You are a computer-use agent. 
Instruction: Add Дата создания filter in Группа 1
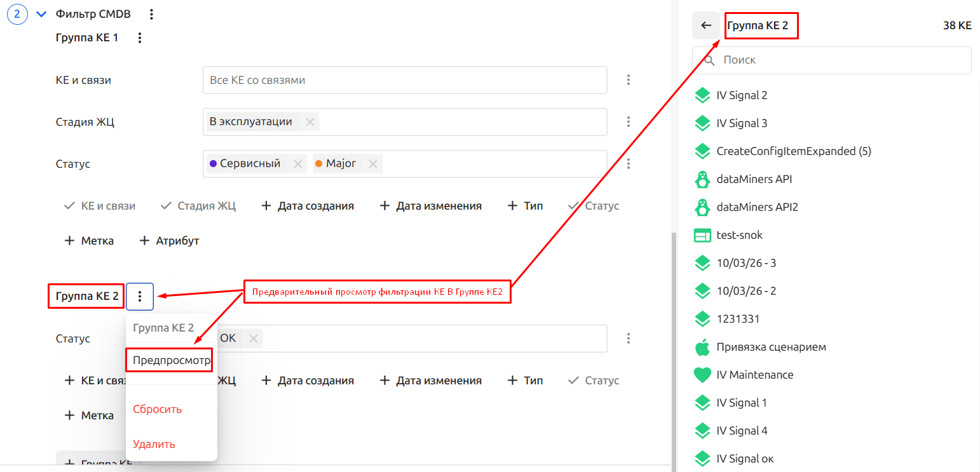pos(308,206)
